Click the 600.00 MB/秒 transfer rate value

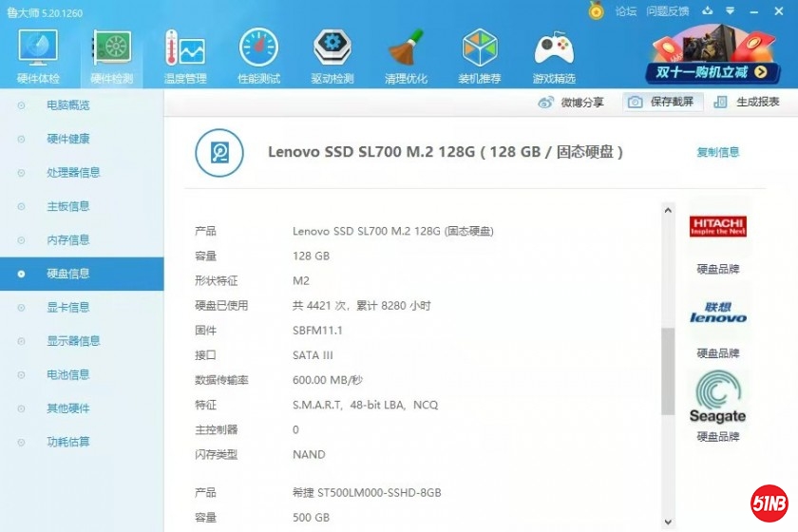click(x=328, y=380)
